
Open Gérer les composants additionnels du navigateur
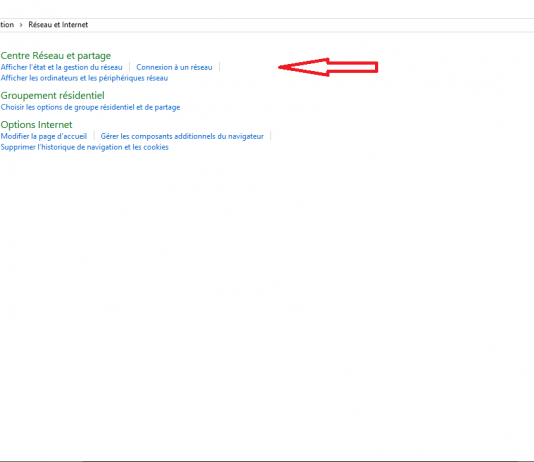coord(182,136)
